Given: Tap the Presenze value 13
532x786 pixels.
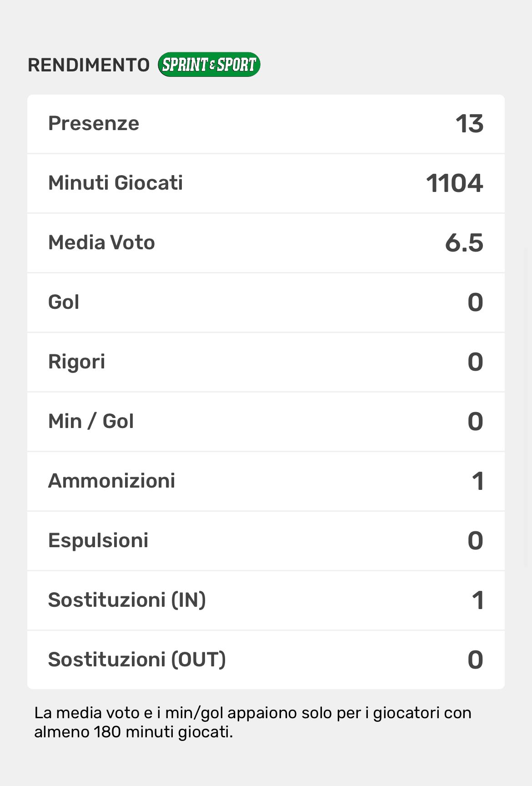Looking at the screenshot, I should click(469, 124).
